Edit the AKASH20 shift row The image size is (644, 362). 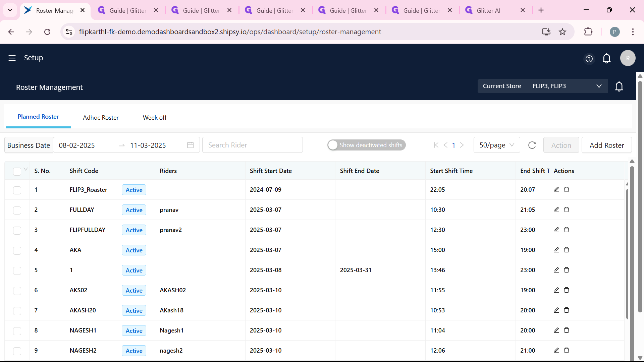tap(556, 310)
